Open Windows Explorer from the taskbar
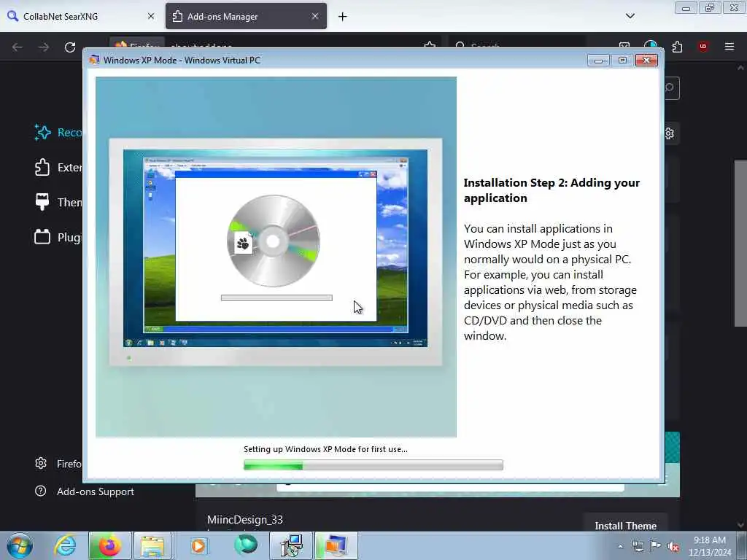 pos(153,545)
